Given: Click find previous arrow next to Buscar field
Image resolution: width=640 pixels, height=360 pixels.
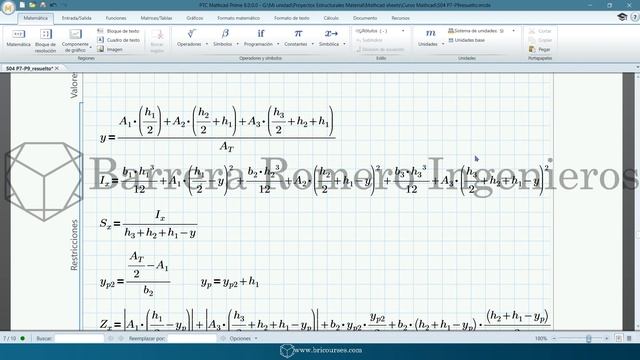Looking at the screenshot, I should click(x=111, y=338).
